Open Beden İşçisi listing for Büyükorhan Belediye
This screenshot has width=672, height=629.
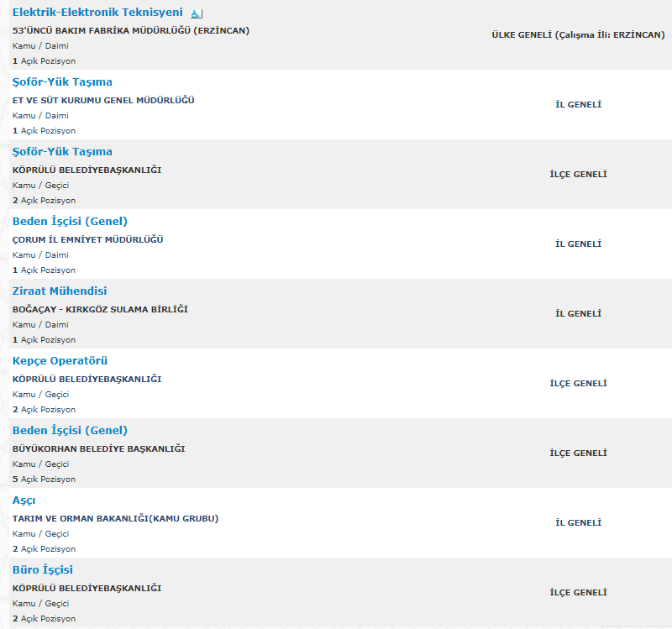(x=70, y=430)
